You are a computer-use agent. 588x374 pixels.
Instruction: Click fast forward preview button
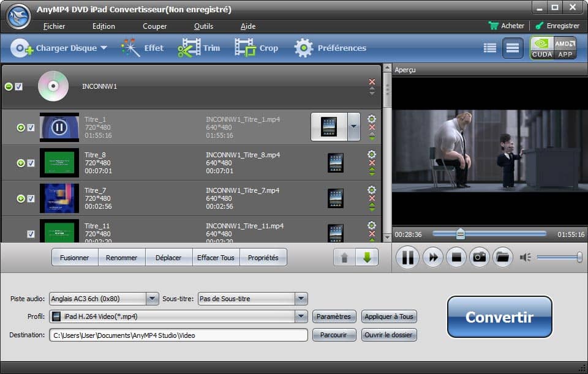(x=433, y=257)
